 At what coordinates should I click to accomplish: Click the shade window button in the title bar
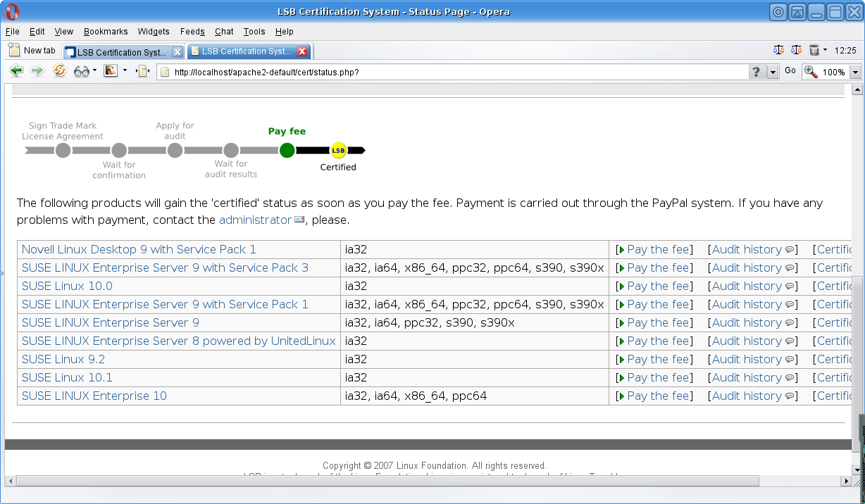(797, 12)
